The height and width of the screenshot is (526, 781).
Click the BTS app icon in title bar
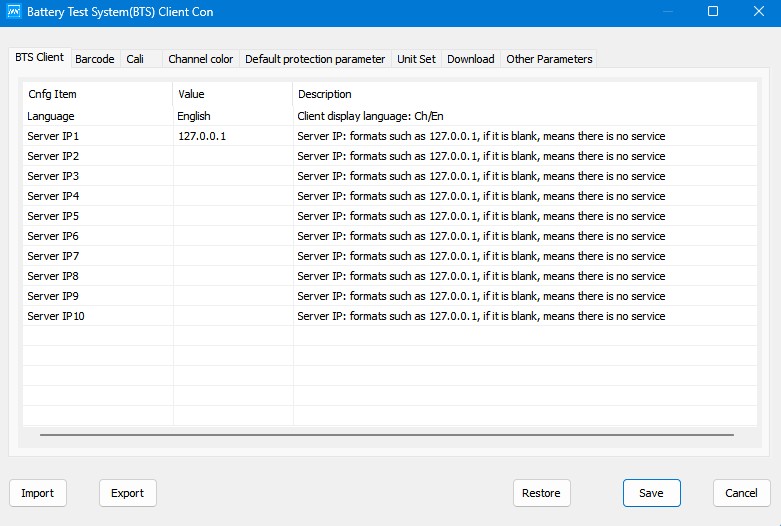[x=13, y=11]
